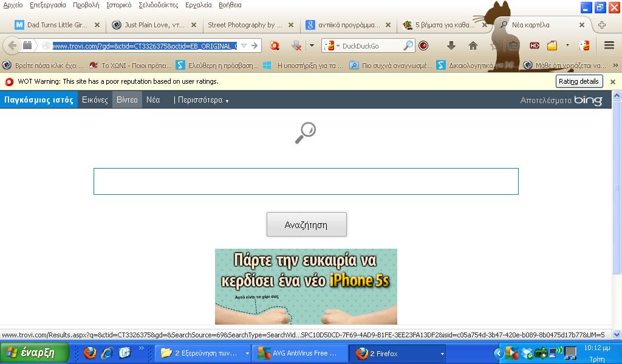Select the Νέα search category
The width and height of the screenshot is (622, 364).
click(x=153, y=99)
